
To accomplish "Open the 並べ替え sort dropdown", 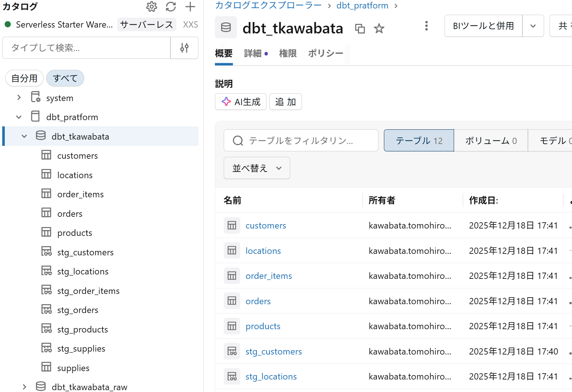I will click(257, 168).
